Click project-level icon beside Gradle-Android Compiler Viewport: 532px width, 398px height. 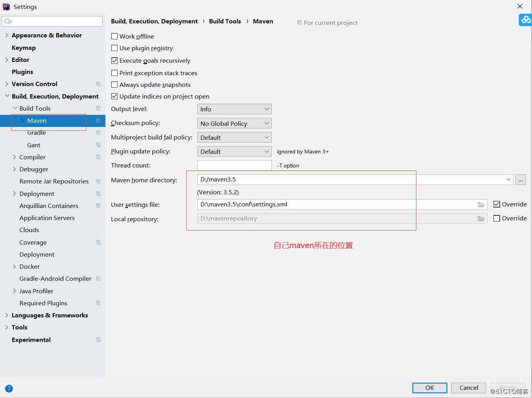(x=98, y=279)
